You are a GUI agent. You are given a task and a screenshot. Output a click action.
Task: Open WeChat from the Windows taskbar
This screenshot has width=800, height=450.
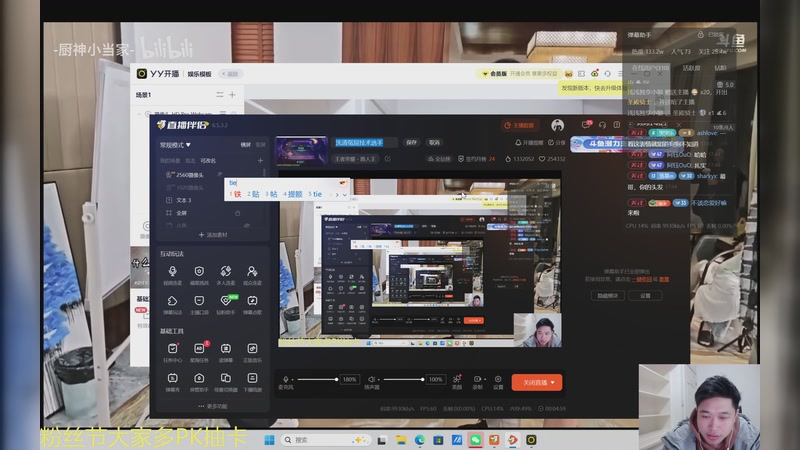point(476,440)
